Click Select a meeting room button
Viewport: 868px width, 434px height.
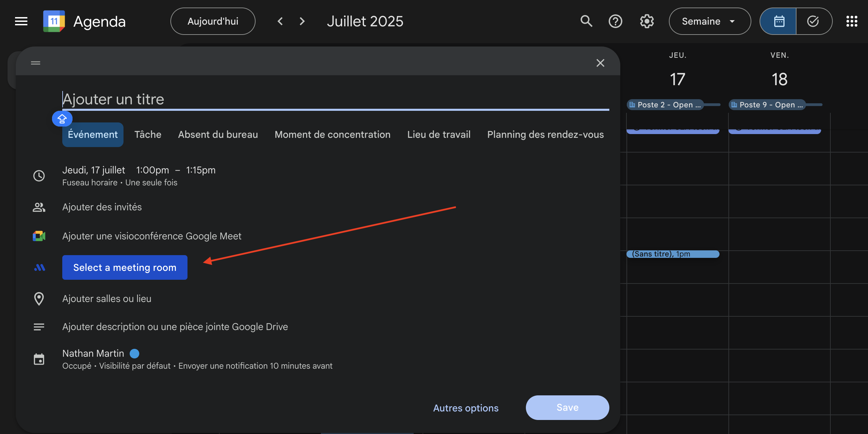pyautogui.click(x=125, y=267)
